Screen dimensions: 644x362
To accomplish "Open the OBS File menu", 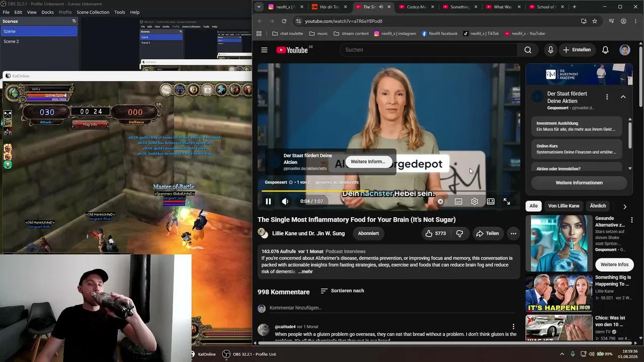I will click(6, 12).
